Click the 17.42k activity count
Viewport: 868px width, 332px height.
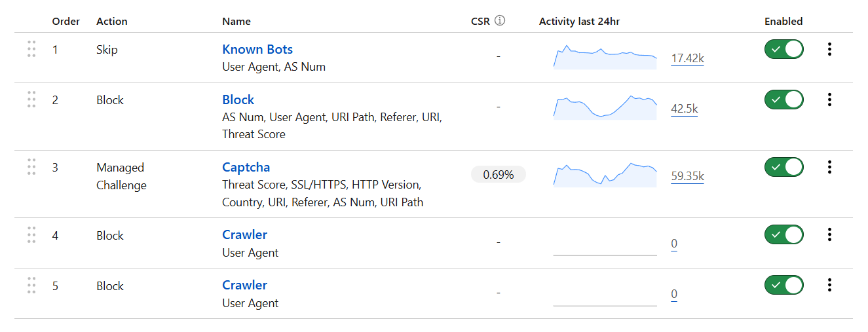[687, 59]
